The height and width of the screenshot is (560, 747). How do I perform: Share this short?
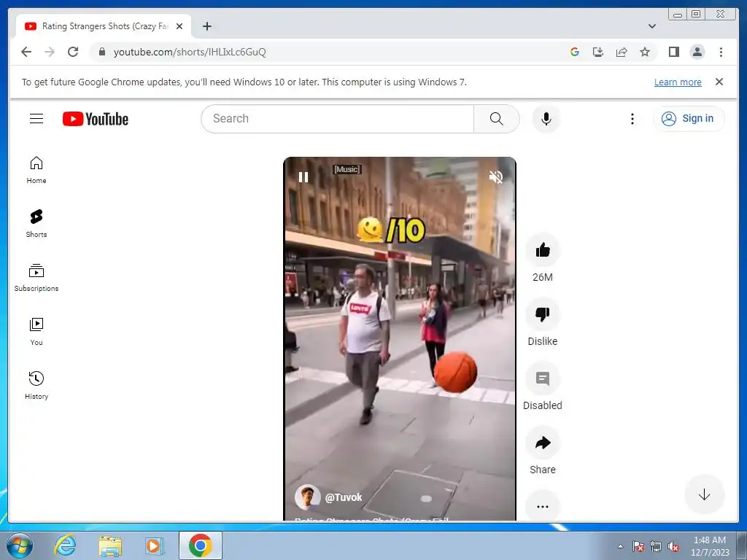(x=543, y=443)
